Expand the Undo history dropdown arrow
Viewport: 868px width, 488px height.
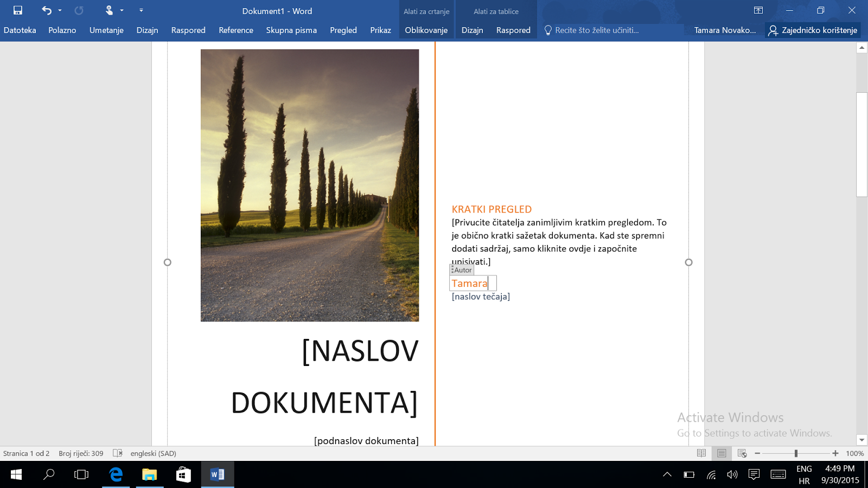[60, 10]
